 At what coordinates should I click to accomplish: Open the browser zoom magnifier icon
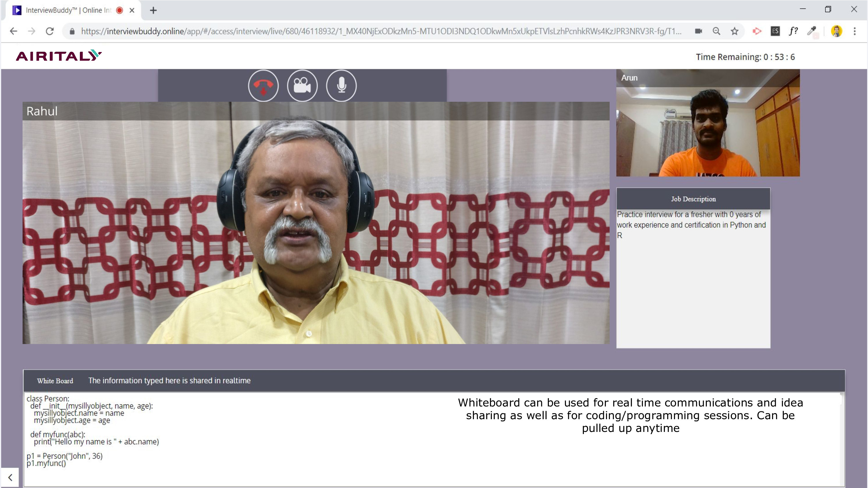click(x=716, y=31)
